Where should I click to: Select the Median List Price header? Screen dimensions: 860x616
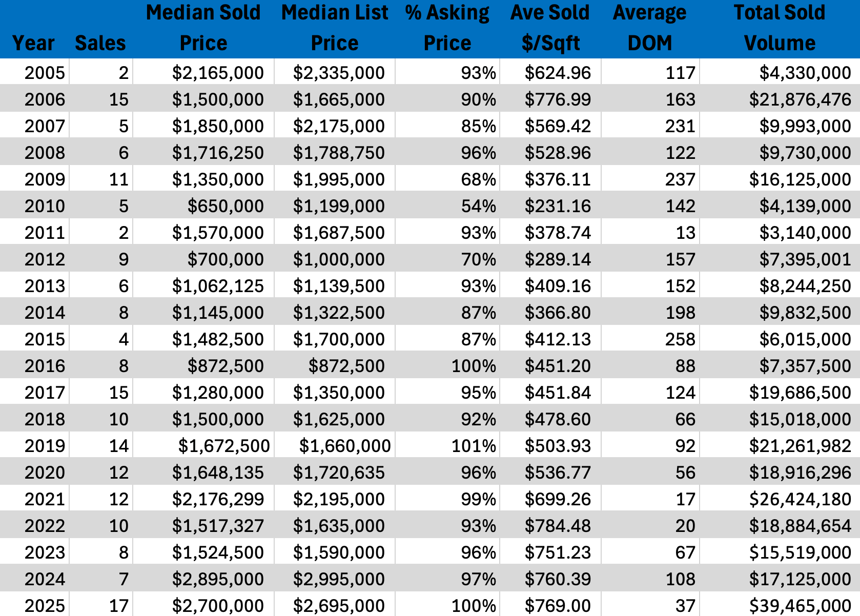(x=335, y=28)
